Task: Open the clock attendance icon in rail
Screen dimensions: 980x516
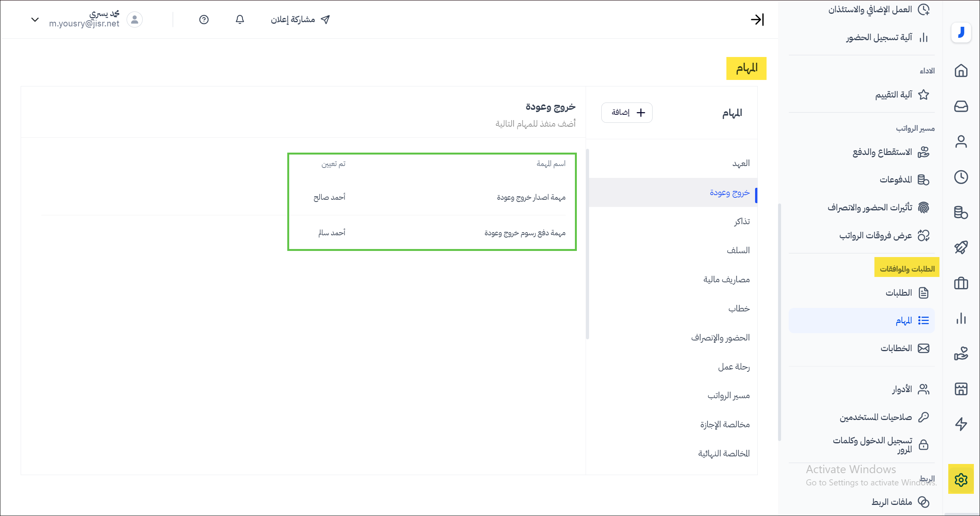Action: [x=961, y=177]
